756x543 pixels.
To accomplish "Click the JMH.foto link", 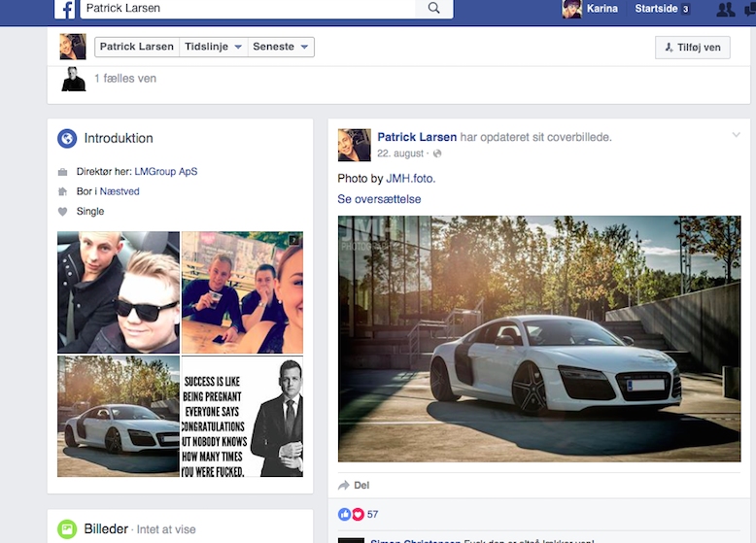I will (411, 179).
